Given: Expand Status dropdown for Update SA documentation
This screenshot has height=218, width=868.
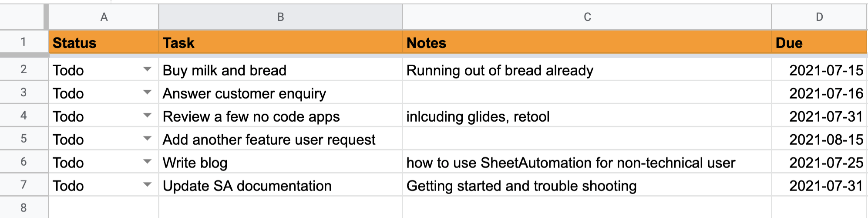Looking at the screenshot, I should pos(147,185).
